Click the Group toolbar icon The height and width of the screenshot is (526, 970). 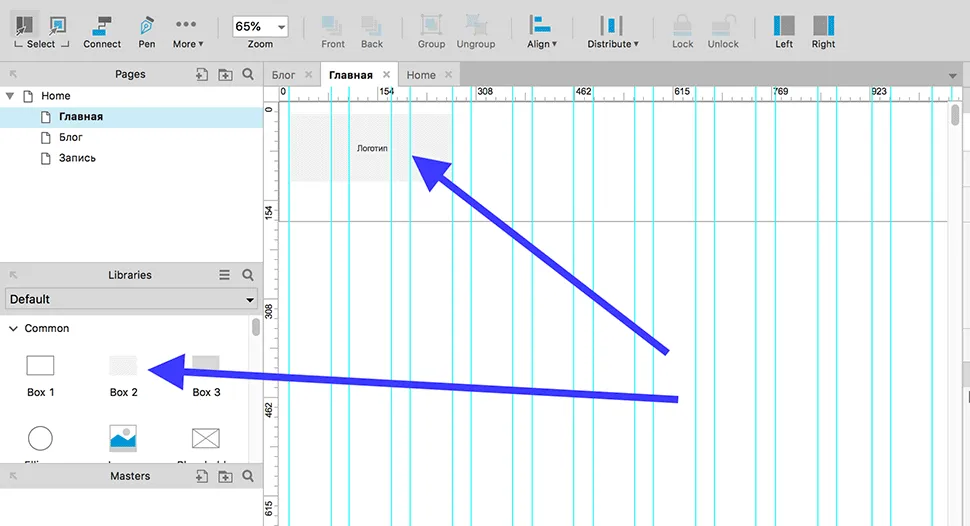[431, 27]
